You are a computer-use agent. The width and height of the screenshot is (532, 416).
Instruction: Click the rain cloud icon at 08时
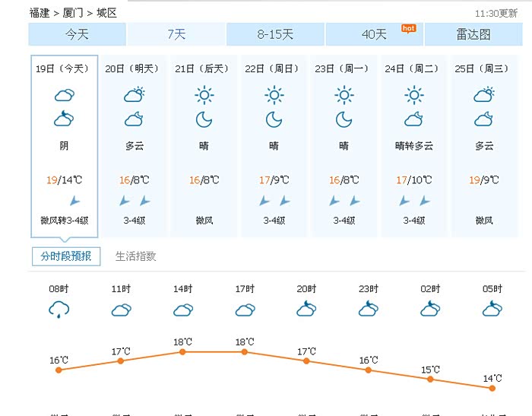coord(59,309)
